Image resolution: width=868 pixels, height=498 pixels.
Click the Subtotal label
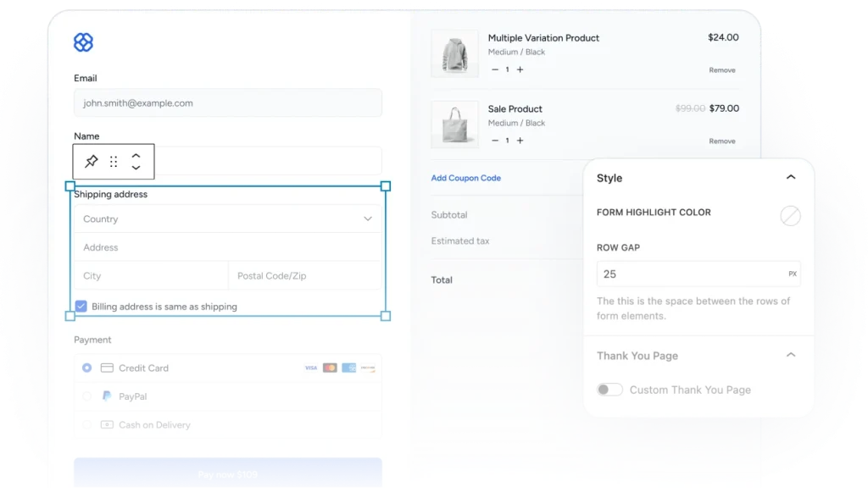click(449, 214)
